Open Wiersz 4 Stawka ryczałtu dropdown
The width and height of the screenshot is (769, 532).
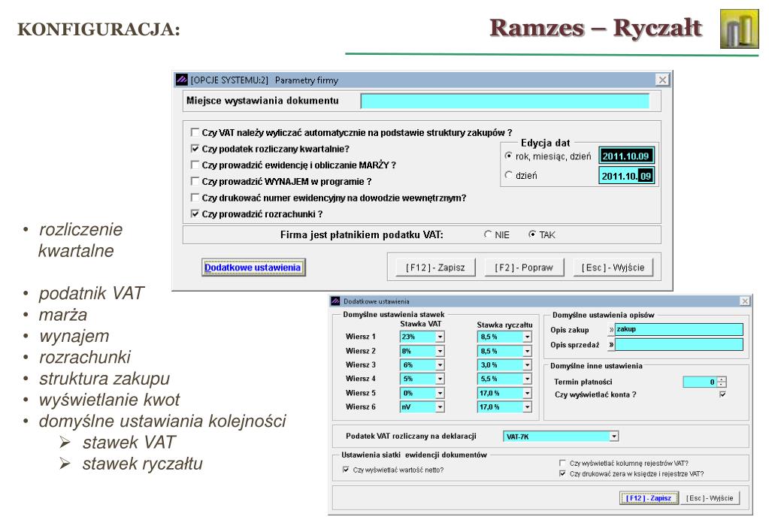tap(527, 379)
